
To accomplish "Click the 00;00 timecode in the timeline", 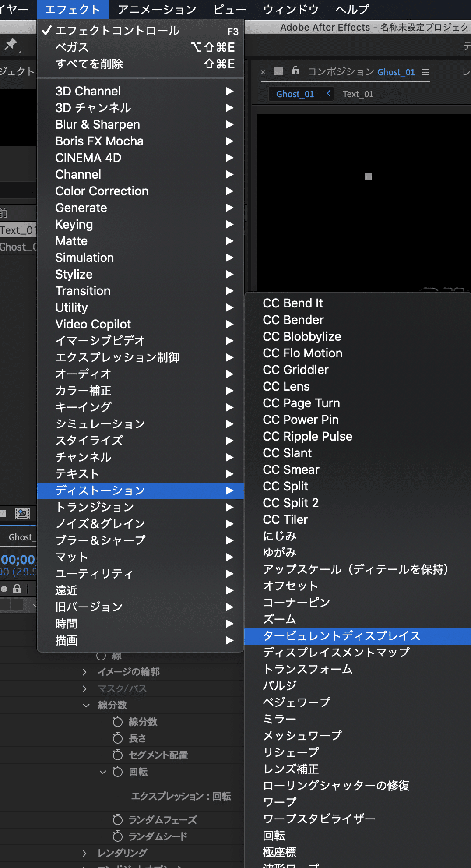I will pos(18,560).
